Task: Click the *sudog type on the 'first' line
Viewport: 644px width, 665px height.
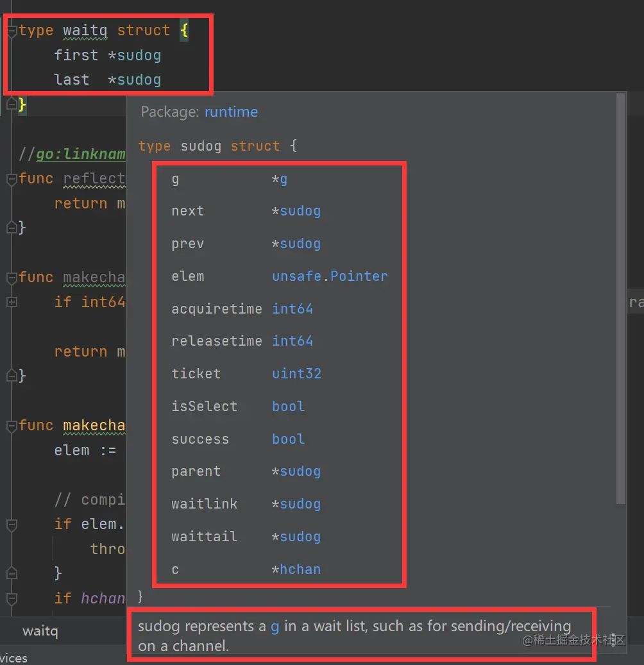Action: tap(135, 56)
